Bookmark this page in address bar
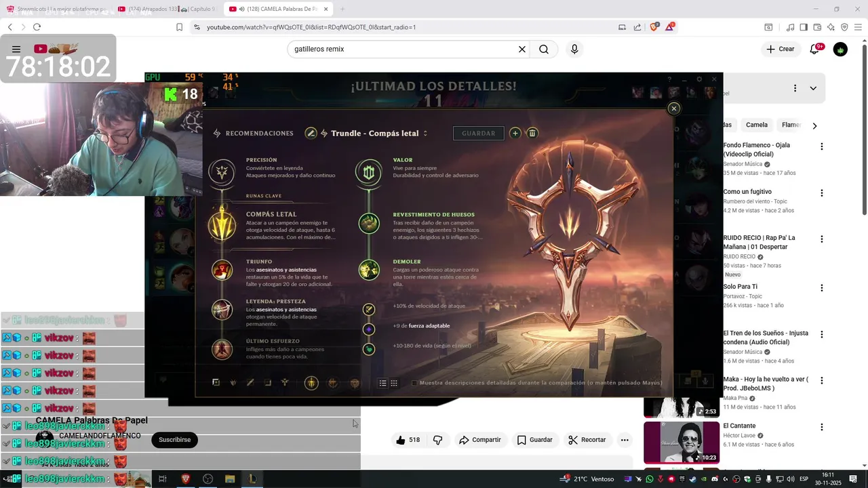868x488 pixels. (x=179, y=27)
